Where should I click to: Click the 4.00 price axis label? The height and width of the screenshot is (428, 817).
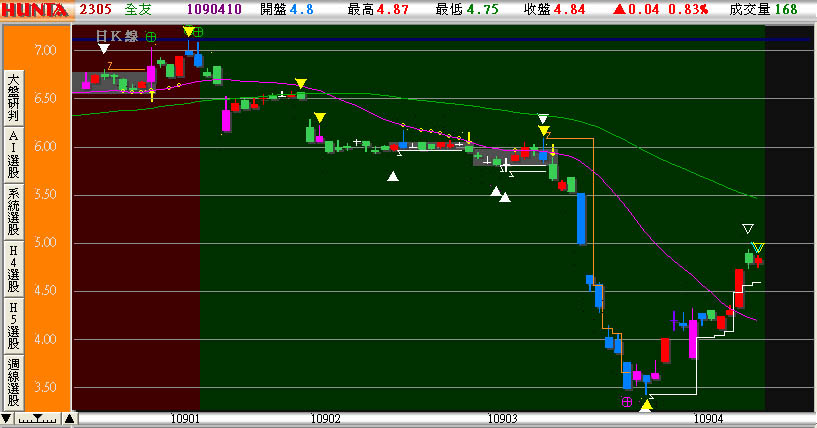(45, 339)
